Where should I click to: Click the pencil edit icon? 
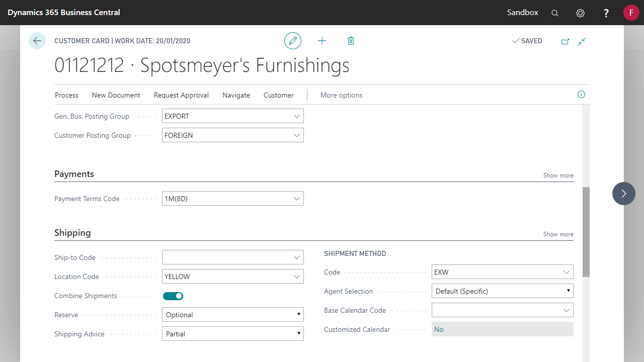[293, 41]
